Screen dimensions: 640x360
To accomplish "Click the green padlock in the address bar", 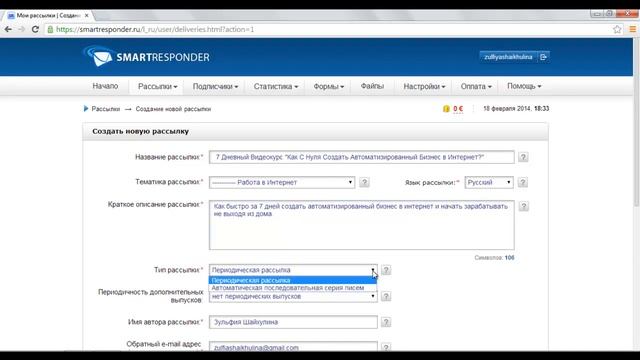I will click(50, 29).
